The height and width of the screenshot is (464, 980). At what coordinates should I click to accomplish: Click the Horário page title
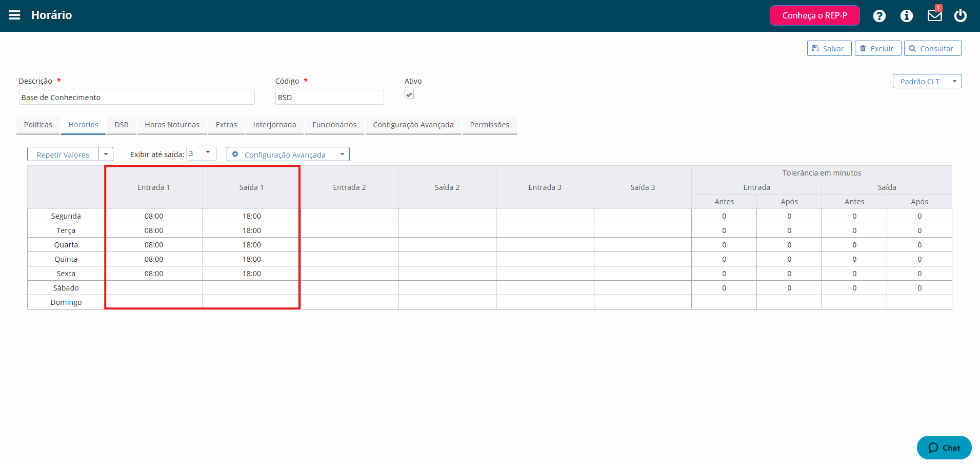pos(51,15)
